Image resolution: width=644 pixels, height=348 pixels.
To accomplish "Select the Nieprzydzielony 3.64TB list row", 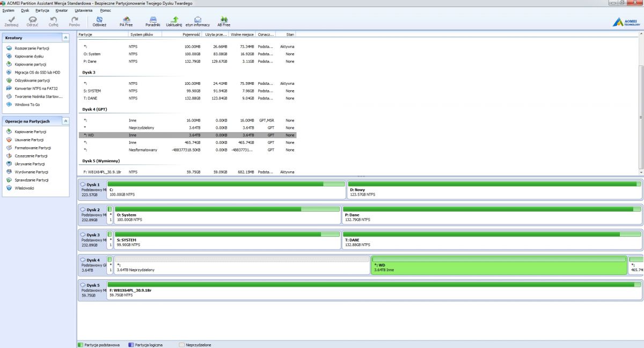I will point(187,128).
